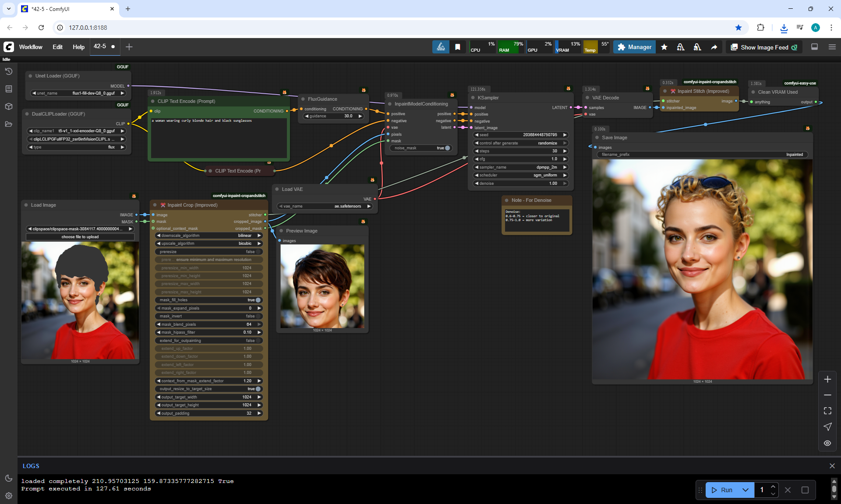This screenshot has height=504, width=841.
Task: Open the model library cube icon
Action: [8, 106]
